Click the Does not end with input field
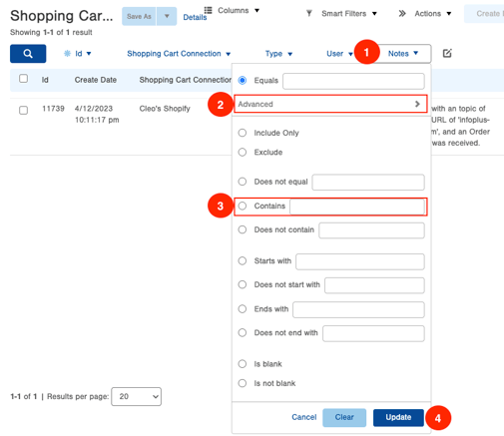The height and width of the screenshot is (436, 504). click(373, 333)
